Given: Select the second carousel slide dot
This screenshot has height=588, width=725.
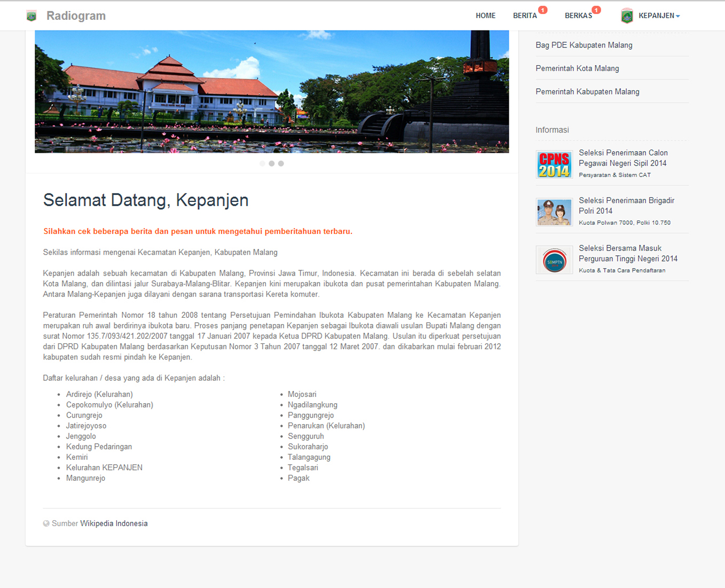Looking at the screenshot, I should tap(272, 163).
